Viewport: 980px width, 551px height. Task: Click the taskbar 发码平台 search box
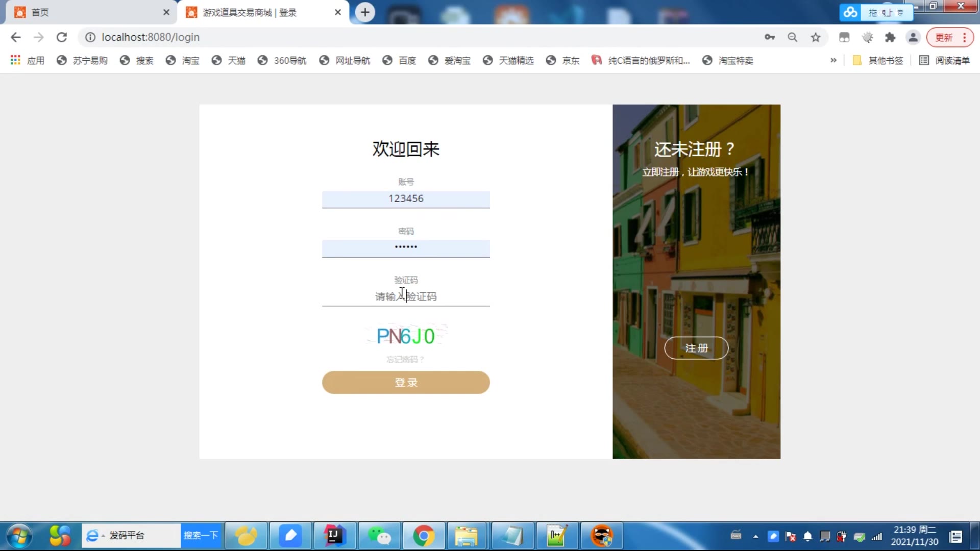tap(132, 535)
